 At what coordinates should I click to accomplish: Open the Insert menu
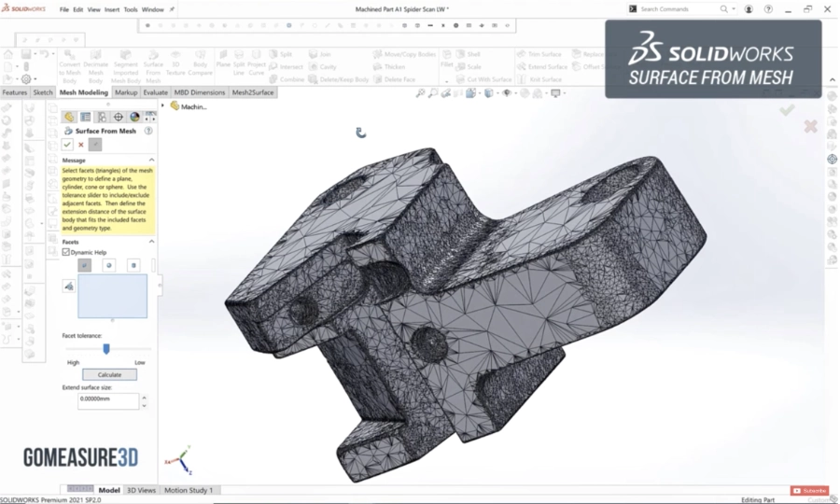112,9
